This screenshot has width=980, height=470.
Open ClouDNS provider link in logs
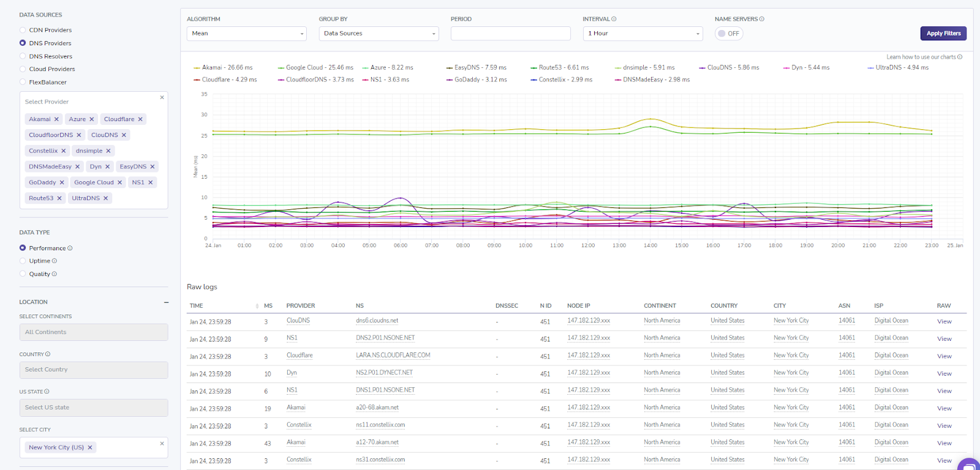(x=298, y=321)
